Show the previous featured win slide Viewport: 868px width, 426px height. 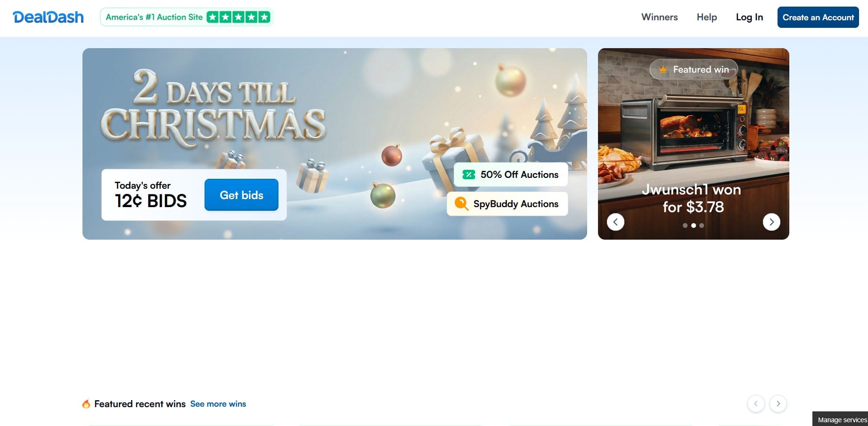point(615,222)
